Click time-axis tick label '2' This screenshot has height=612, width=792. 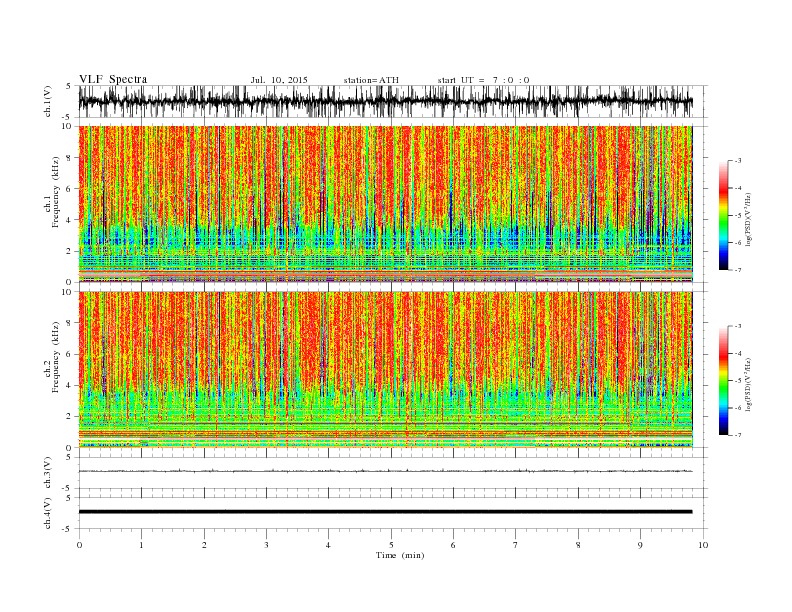click(204, 545)
